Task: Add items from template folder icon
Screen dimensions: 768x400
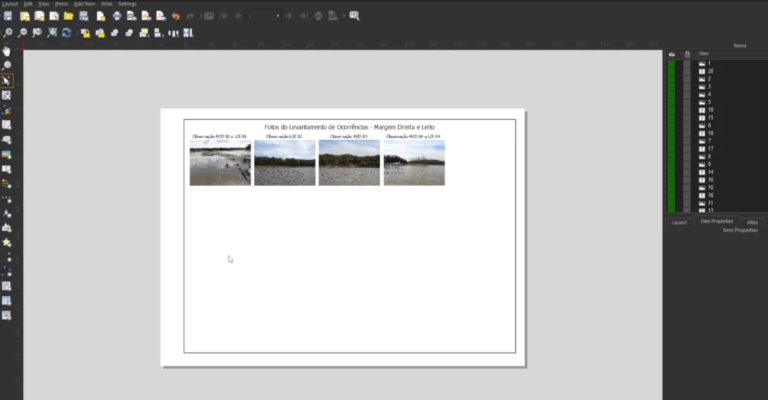Action: click(x=69, y=16)
